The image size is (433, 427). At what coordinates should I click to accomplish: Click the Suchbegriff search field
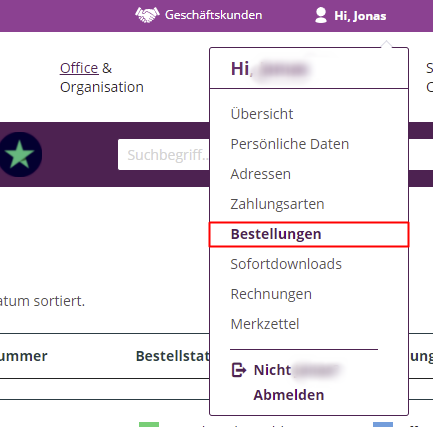point(164,155)
